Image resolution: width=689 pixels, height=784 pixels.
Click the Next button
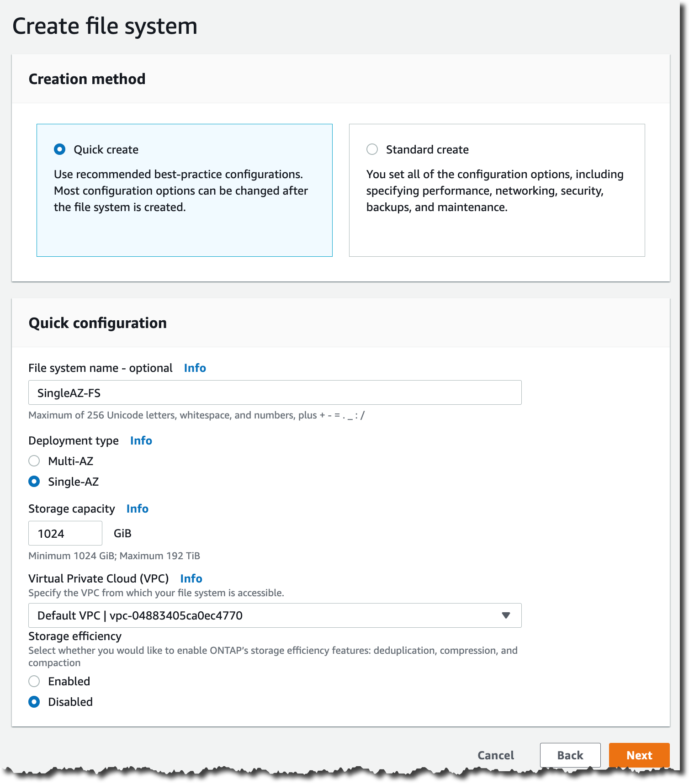(x=639, y=755)
